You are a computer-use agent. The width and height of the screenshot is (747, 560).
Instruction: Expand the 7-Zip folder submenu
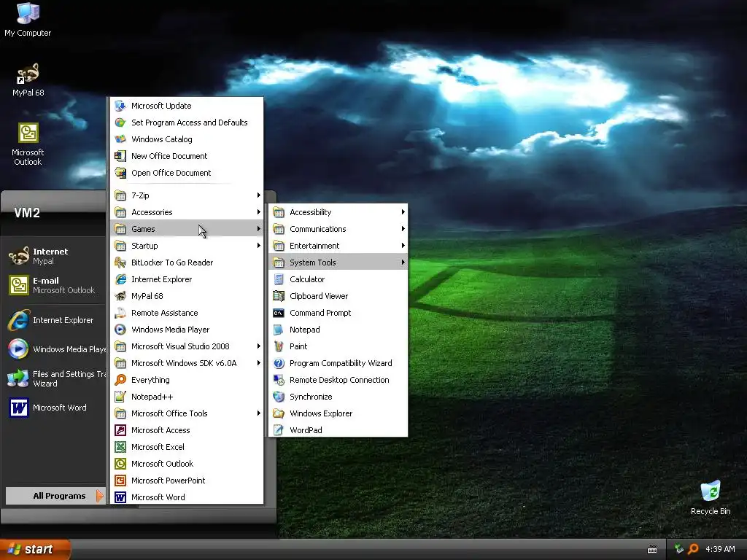[187, 195]
